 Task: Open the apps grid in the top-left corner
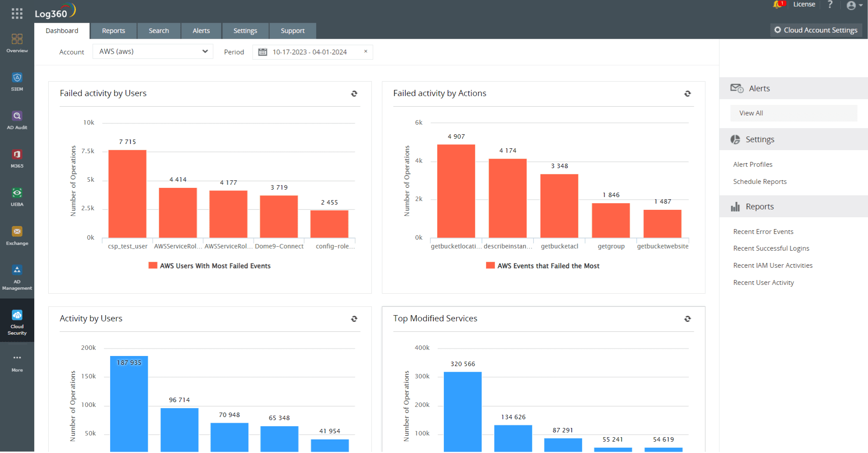(x=17, y=13)
